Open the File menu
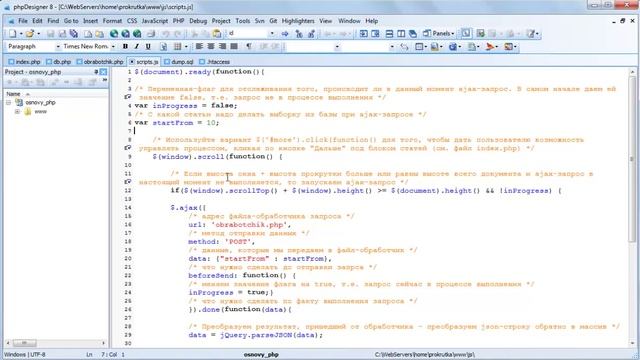 click(x=23, y=21)
